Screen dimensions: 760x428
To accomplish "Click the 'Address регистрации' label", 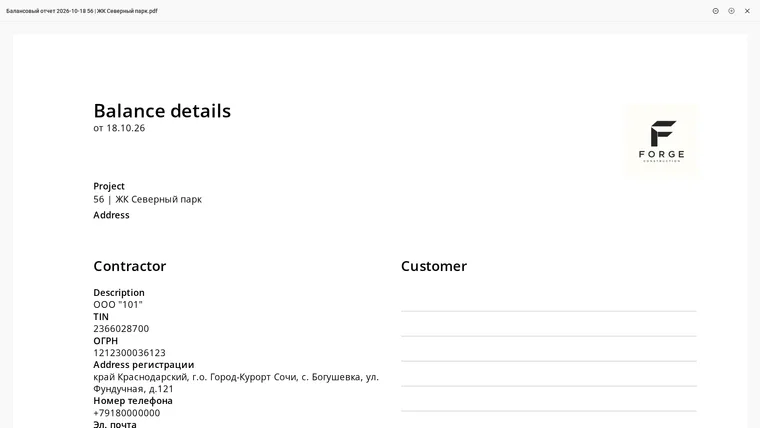I will click(143, 365).
